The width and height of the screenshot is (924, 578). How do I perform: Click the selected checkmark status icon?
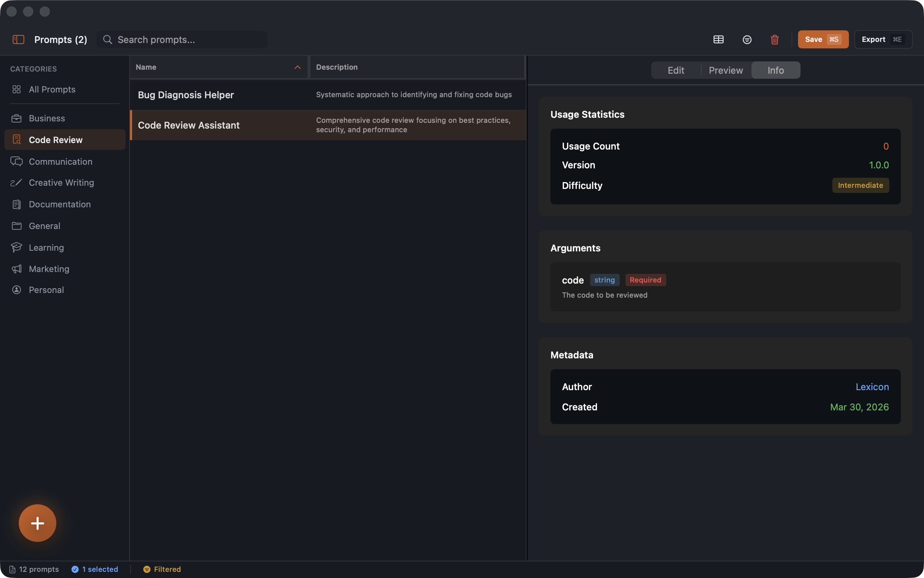pos(75,569)
